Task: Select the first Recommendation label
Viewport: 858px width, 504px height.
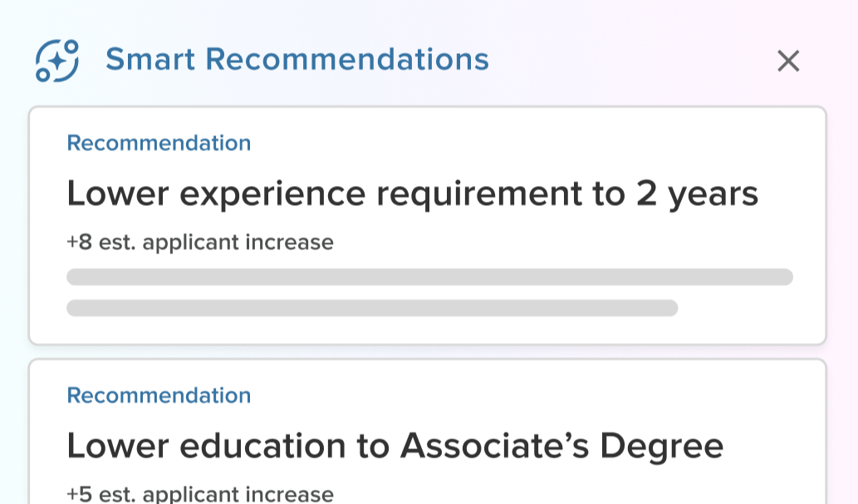Action: tap(158, 143)
